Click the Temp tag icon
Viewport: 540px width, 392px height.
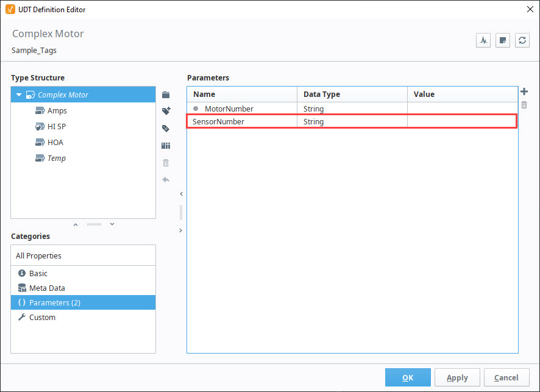[x=40, y=158]
